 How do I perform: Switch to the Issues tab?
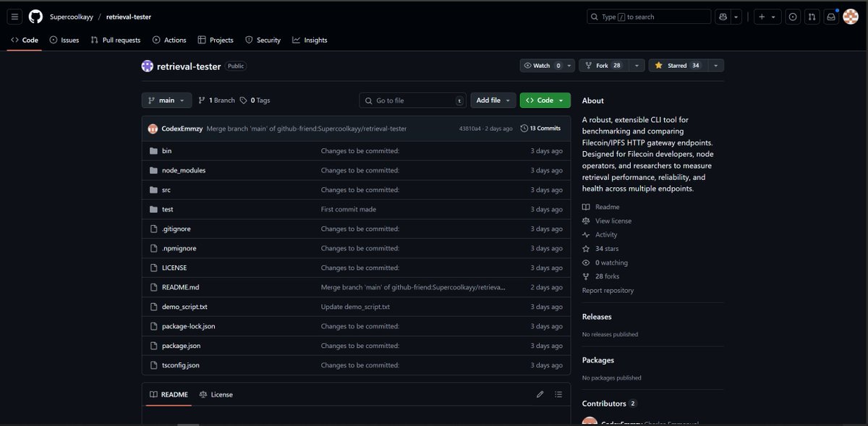pyautogui.click(x=64, y=41)
